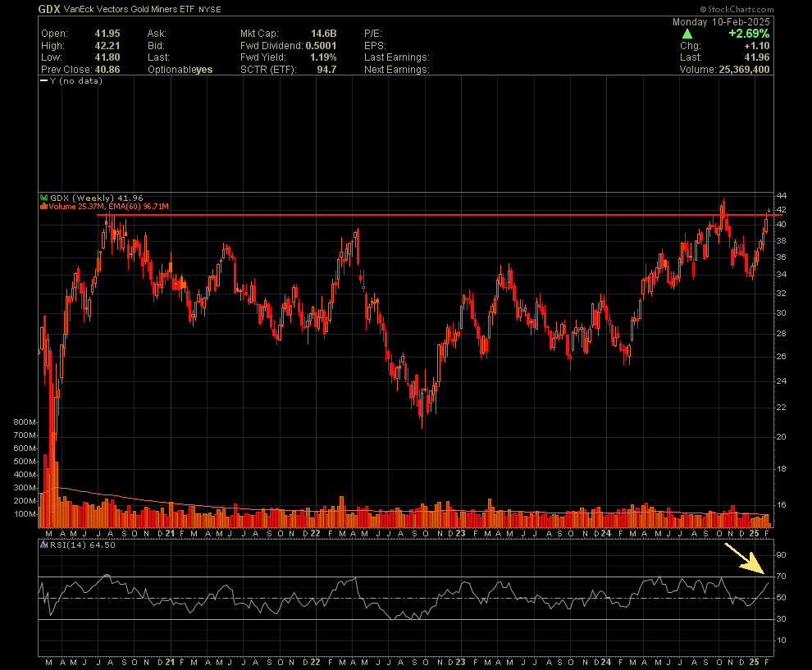The width and height of the screenshot is (812, 670).
Task: Click the '25' year label on bottom axis
Action: (x=755, y=662)
